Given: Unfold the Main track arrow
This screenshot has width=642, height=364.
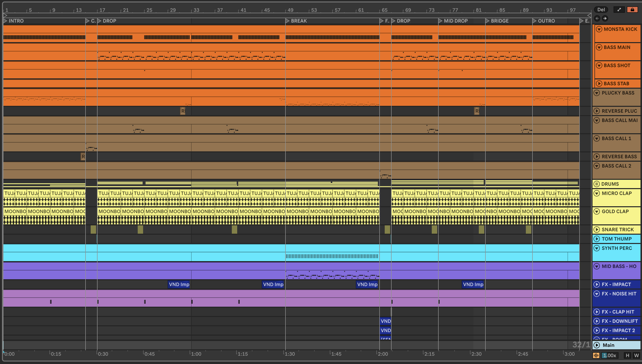Looking at the screenshot, I should pos(597,345).
